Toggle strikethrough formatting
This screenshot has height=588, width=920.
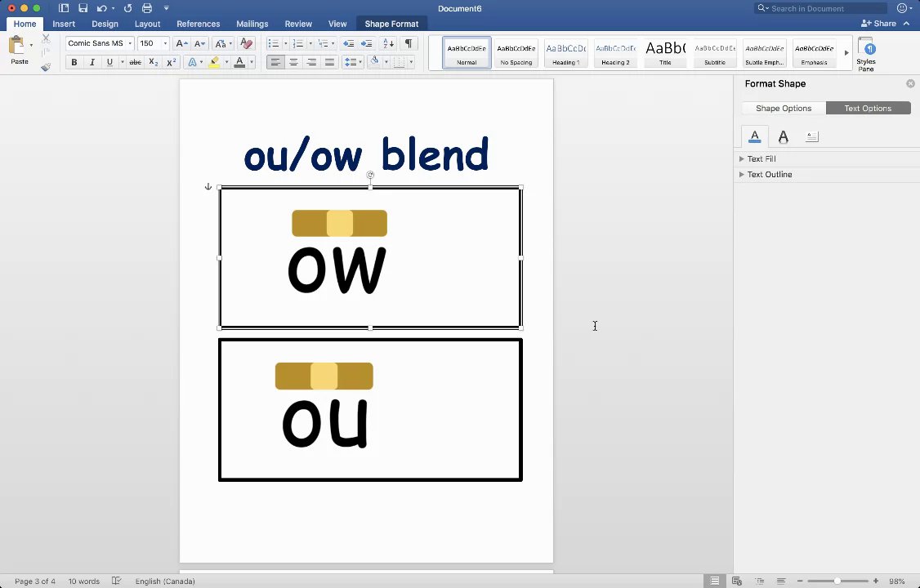[x=135, y=62]
